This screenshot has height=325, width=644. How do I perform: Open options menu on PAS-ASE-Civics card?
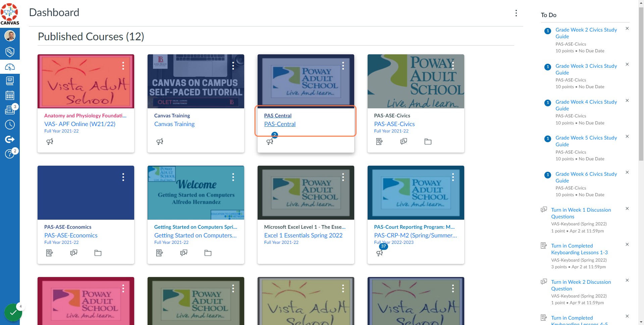pyautogui.click(x=453, y=66)
